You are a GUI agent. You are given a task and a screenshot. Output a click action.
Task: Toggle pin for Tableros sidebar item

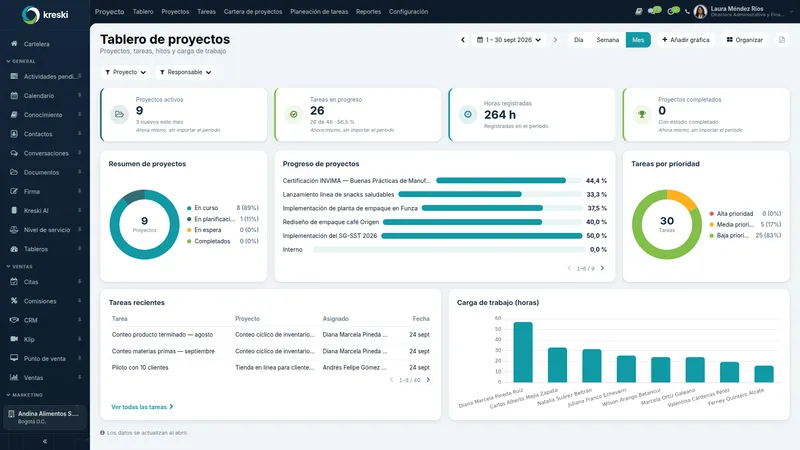tap(80, 249)
